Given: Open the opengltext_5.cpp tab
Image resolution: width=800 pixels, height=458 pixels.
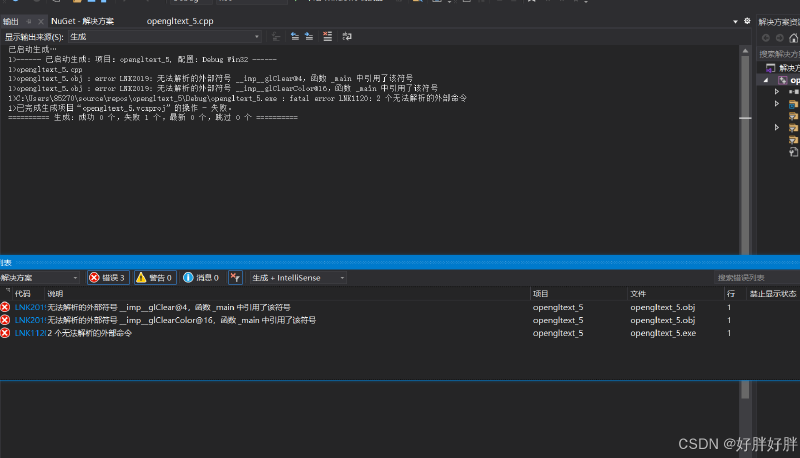Looking at the screenshot, I should (180, 21).
